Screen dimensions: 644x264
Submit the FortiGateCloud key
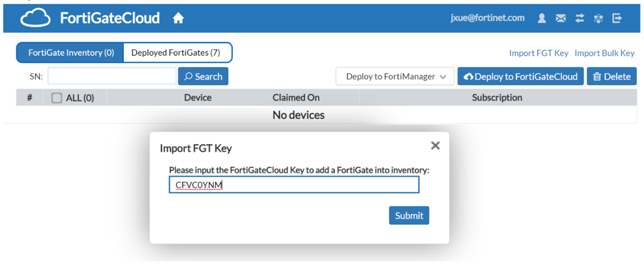(409, 215)
